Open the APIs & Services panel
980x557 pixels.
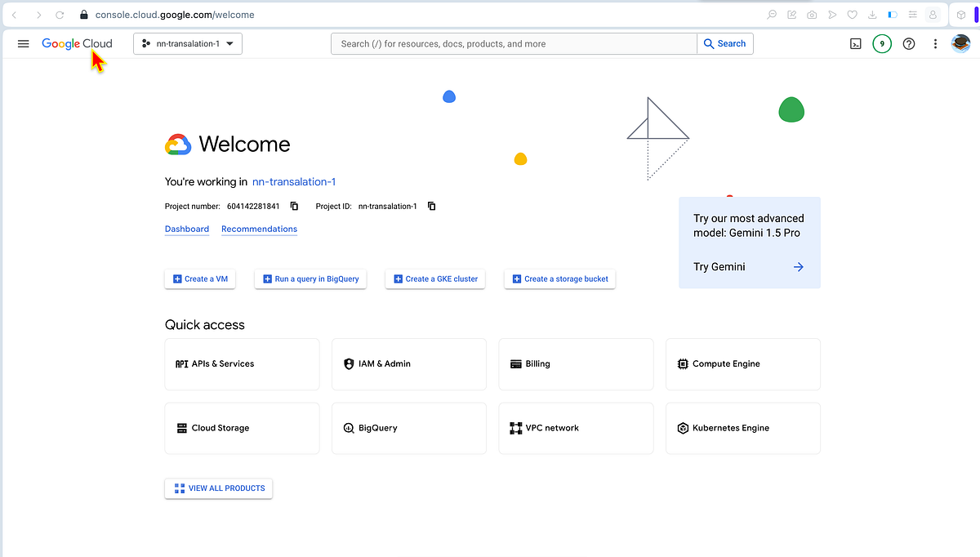242,363
